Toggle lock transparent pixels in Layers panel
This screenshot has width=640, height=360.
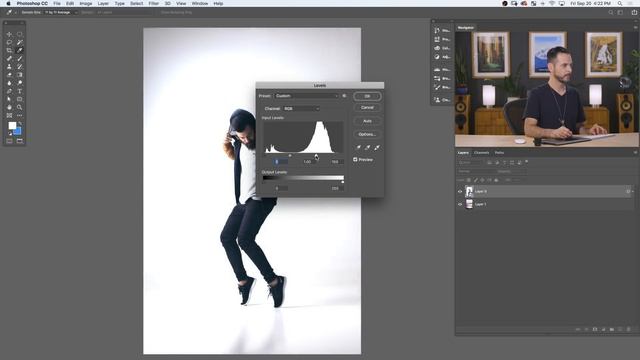[469, 180]
